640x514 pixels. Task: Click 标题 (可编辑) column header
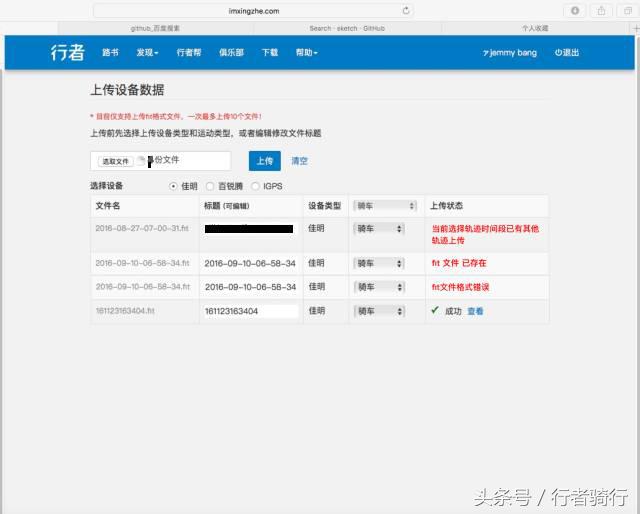(227, 206)
